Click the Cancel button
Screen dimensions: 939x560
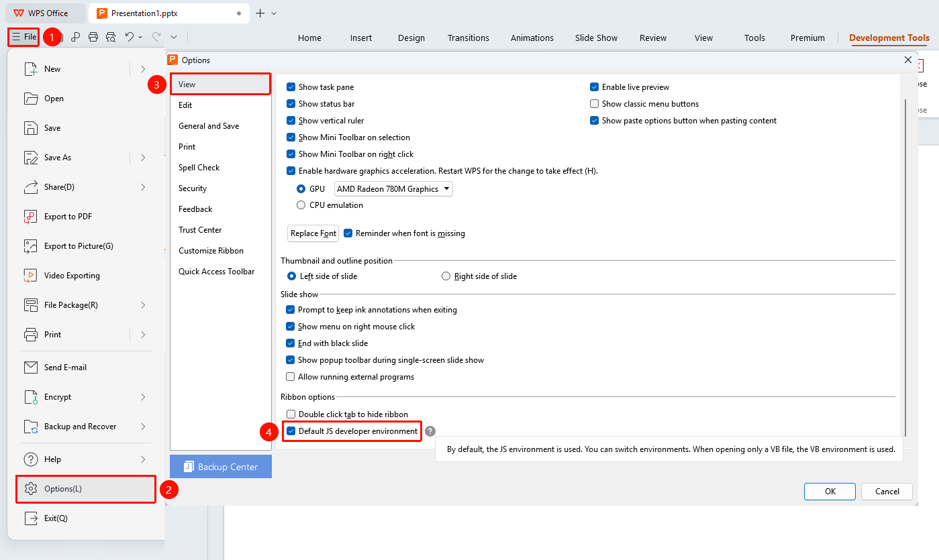[x=887, y=492]
